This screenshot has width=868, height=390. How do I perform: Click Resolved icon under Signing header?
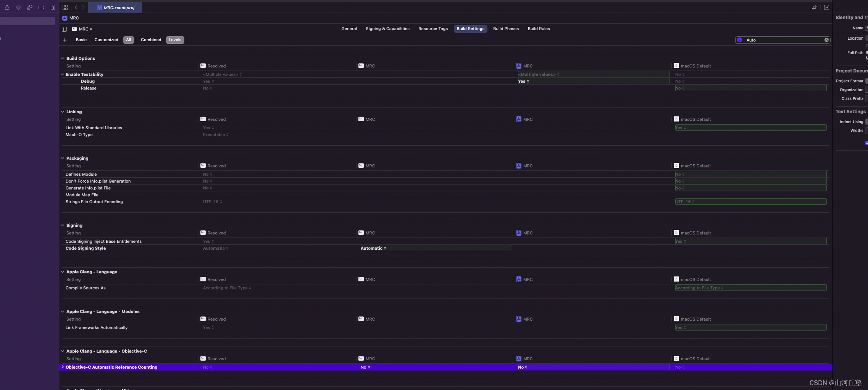[x=203, y=233]
